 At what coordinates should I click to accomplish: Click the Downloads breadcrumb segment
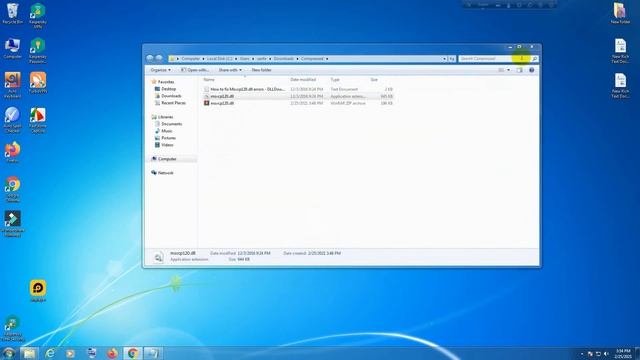pos(283,59)
